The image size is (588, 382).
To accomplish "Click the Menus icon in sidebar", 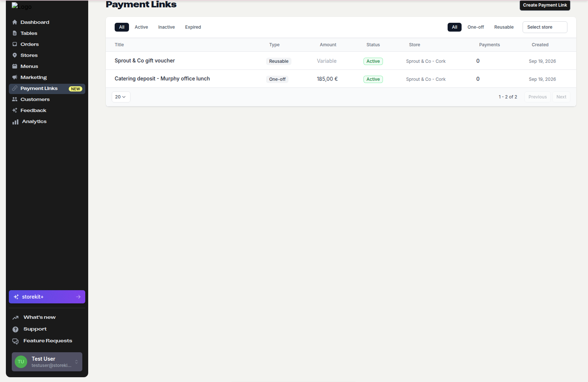I will coord(15,66).
